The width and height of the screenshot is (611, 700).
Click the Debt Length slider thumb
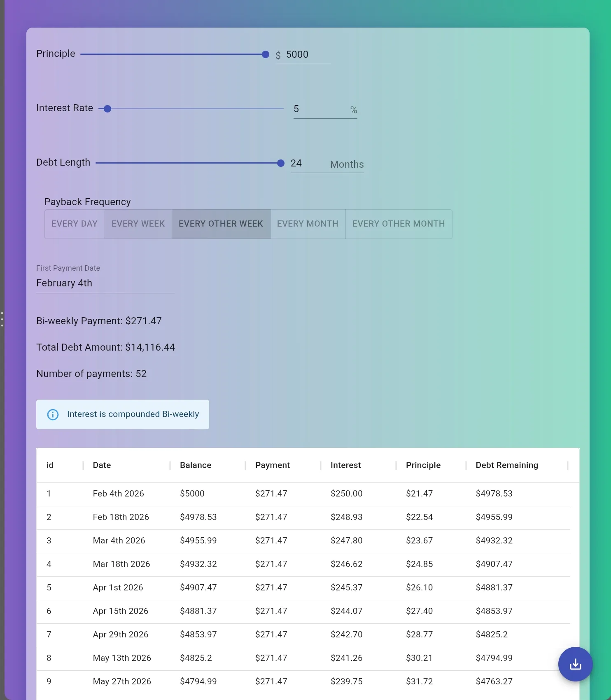click(x=281, y=163)
